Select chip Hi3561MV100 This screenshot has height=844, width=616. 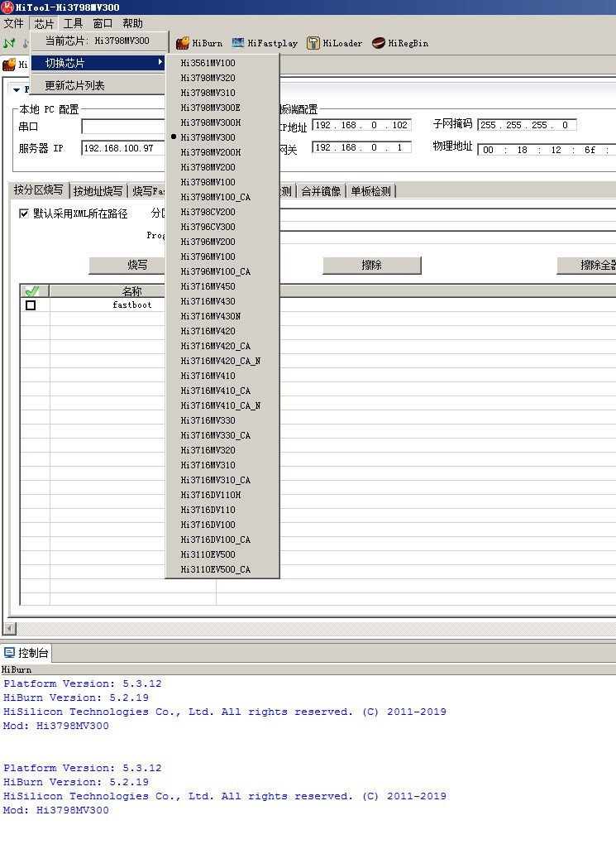tap(222, 63)
